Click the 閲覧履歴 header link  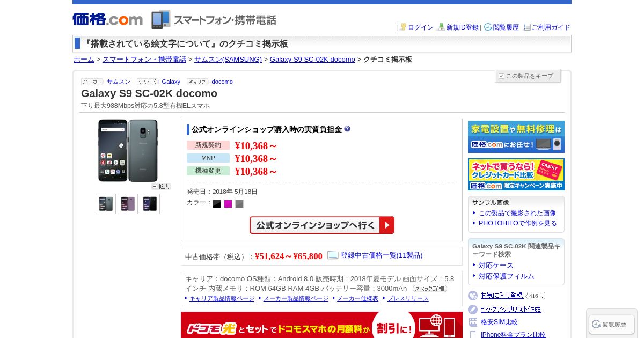point(506,27)
